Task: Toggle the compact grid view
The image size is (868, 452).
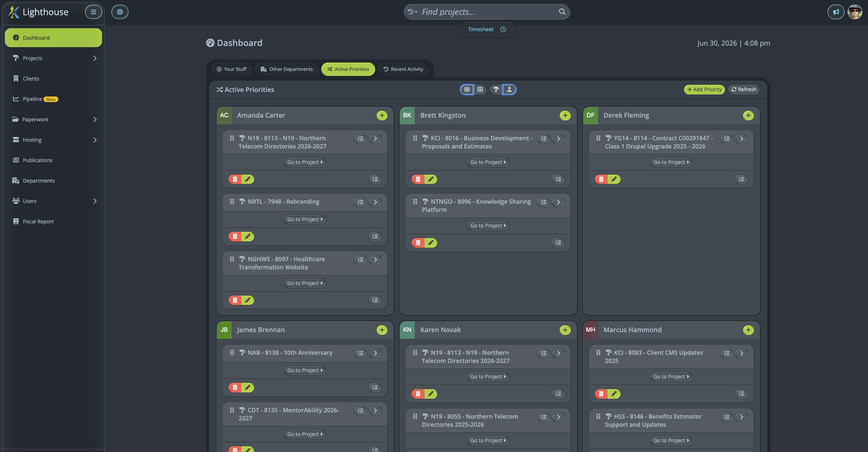Action: pos(467,89)
